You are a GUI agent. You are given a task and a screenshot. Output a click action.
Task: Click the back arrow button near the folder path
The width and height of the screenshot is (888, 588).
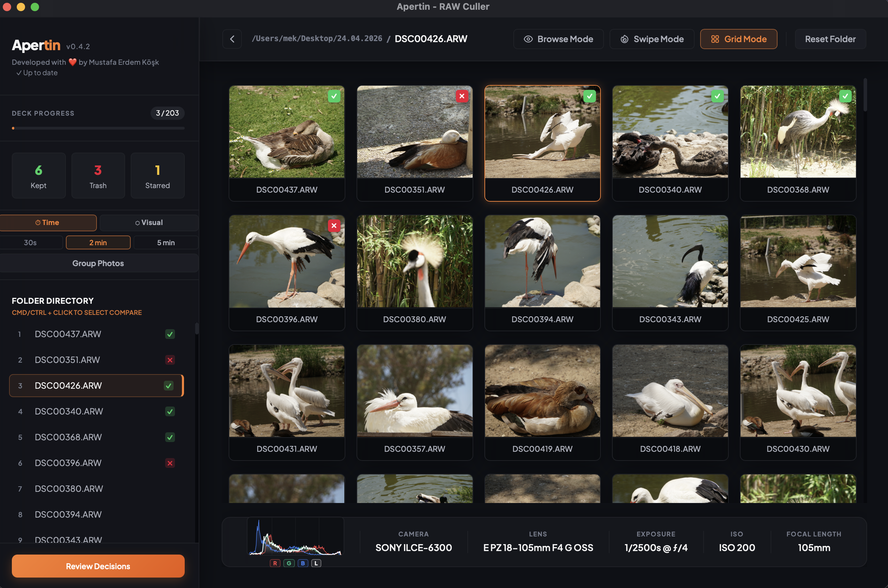[232, 39]
